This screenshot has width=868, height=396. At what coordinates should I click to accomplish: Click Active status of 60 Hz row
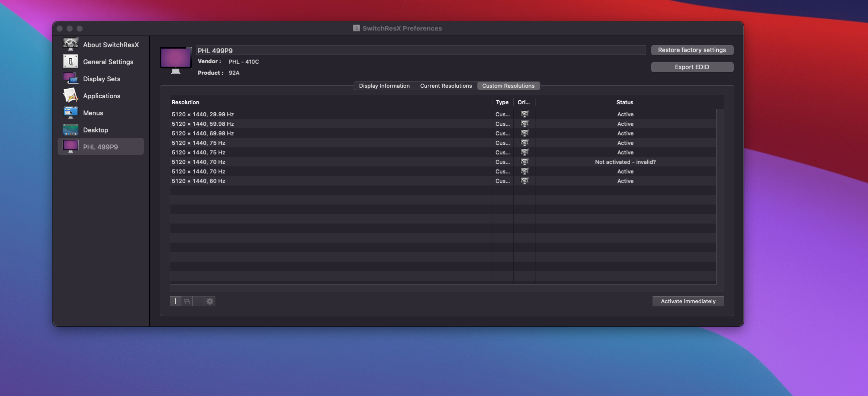(x=625, y=181)
